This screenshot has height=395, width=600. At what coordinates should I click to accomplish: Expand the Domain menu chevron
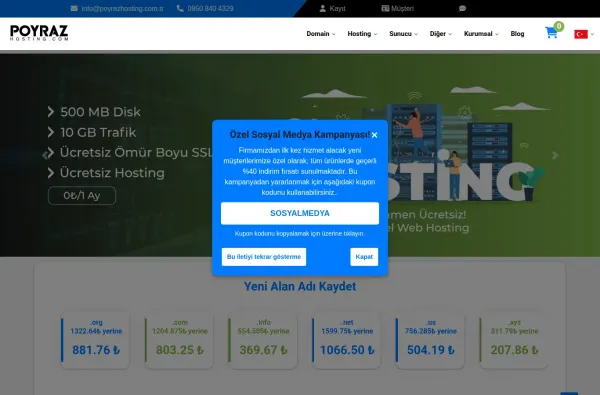pos(334,34)
